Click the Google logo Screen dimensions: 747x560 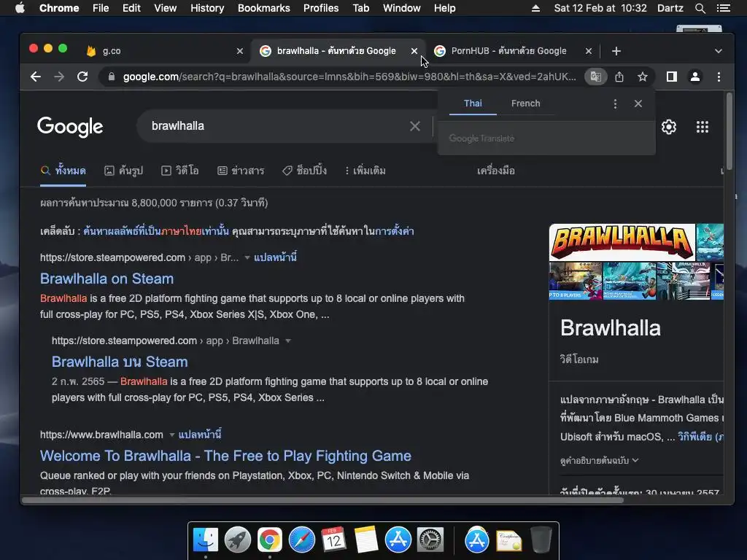click(x=70, y=127)
